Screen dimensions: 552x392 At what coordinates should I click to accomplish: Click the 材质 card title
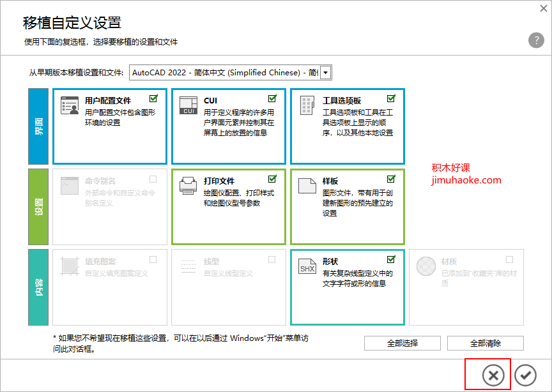click(449, 262)
